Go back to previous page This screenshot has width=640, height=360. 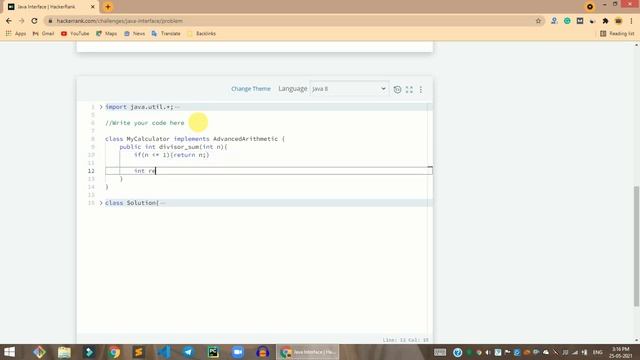[9, 21]
